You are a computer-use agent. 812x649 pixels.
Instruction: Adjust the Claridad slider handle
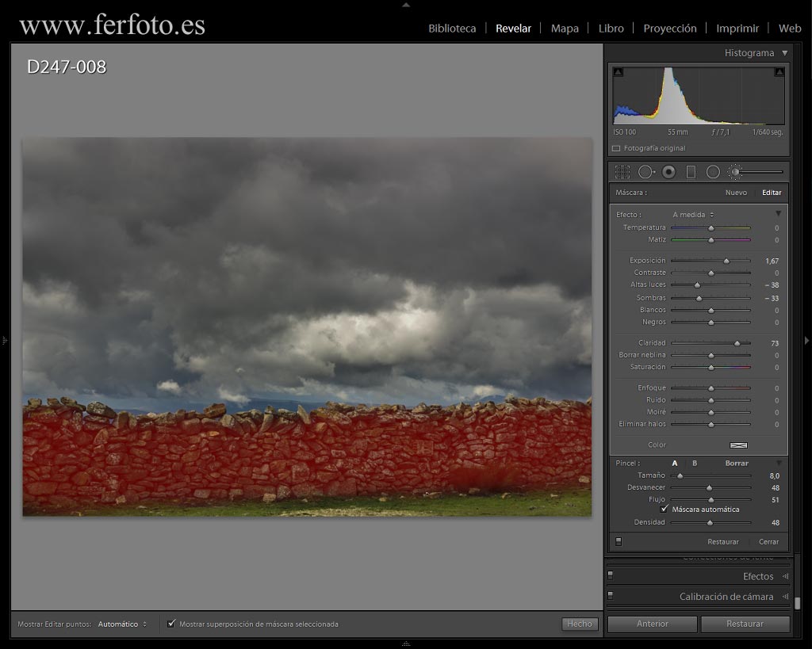coord(737,343)
